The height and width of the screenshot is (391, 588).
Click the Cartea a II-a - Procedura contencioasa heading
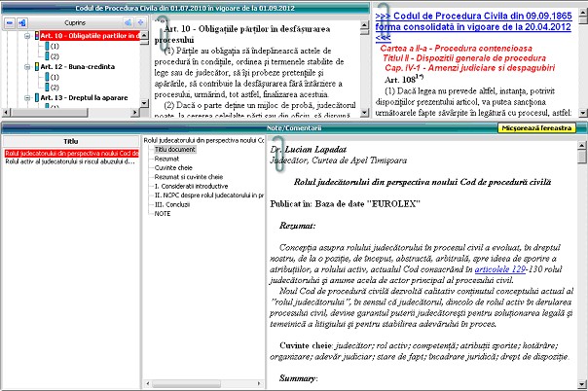456,49
